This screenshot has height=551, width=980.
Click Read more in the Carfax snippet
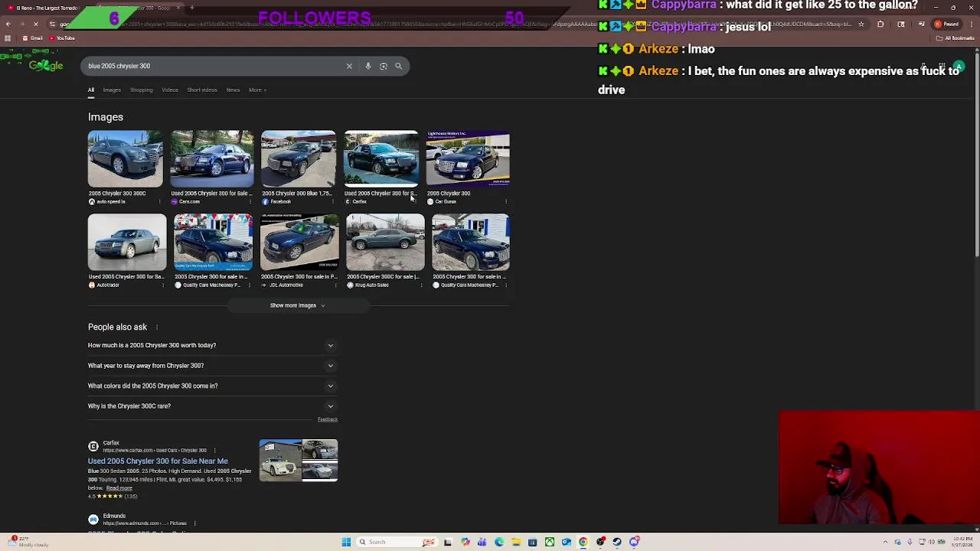click(119, 488)
